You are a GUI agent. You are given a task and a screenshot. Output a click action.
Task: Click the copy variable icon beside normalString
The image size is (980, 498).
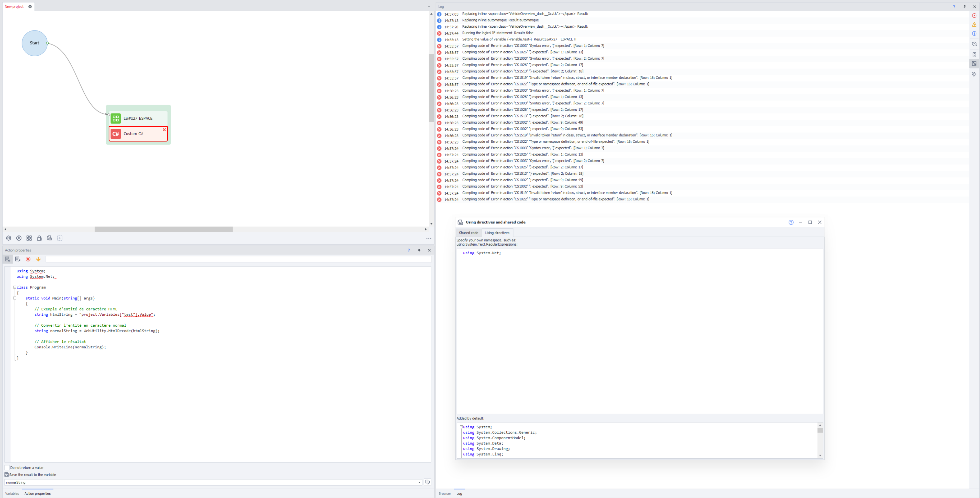click(x=428, y=482)
